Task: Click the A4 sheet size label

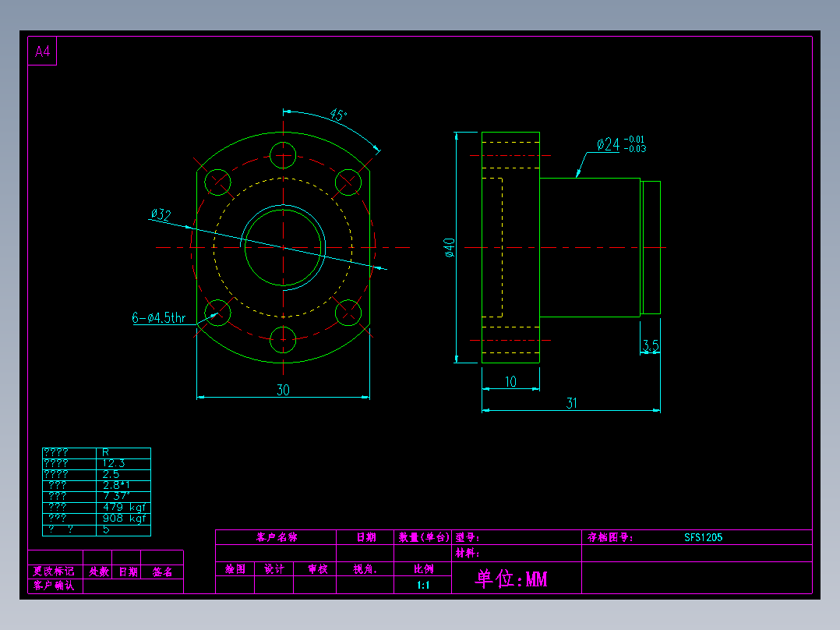Action: click(42, 51)
